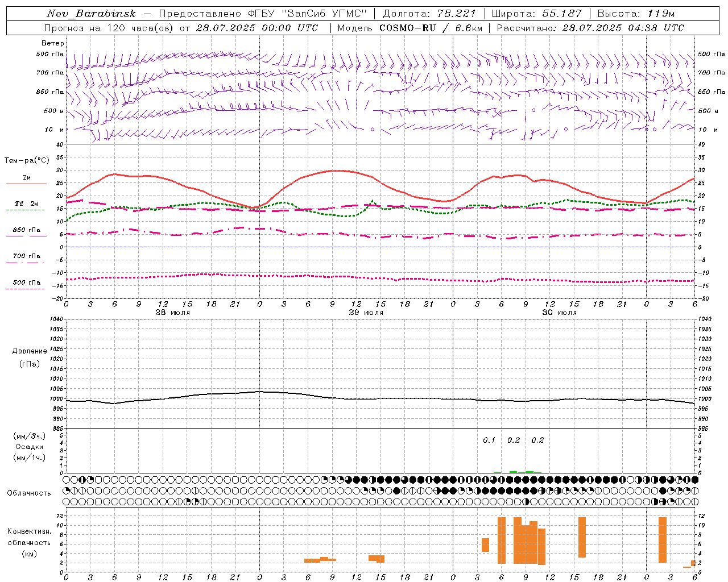Click the longitude value 78.221
Viewport: 728px width, 582px height.
coord(456,14)
